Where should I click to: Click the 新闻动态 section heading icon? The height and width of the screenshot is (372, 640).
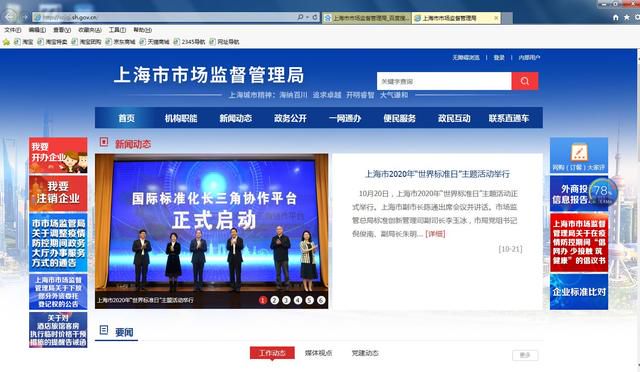click(x=104, y=142)
